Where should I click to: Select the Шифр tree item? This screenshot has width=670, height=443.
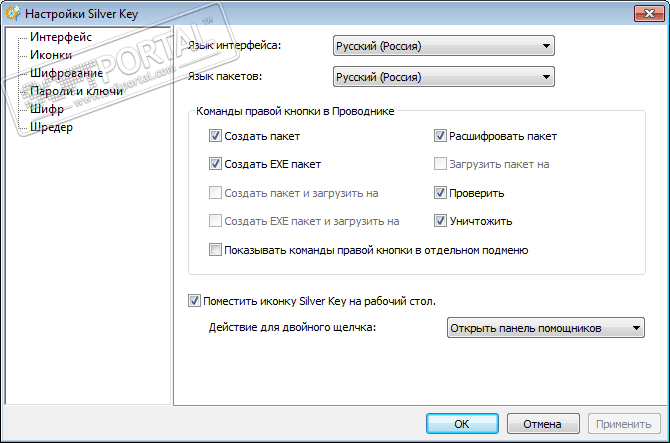click(x=48, y=109)
